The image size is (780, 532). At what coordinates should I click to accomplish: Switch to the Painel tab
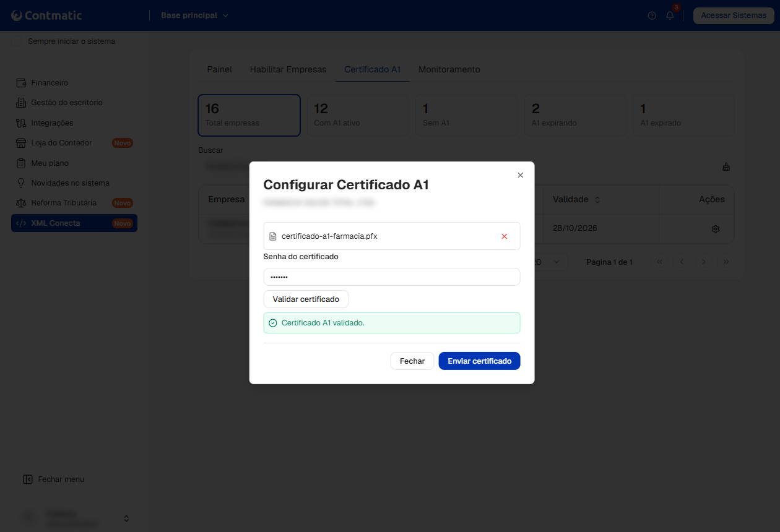point(220,69)
